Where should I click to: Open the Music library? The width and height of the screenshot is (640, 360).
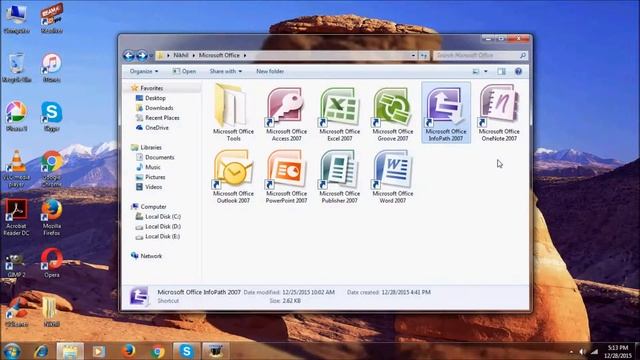click(153, 167)
